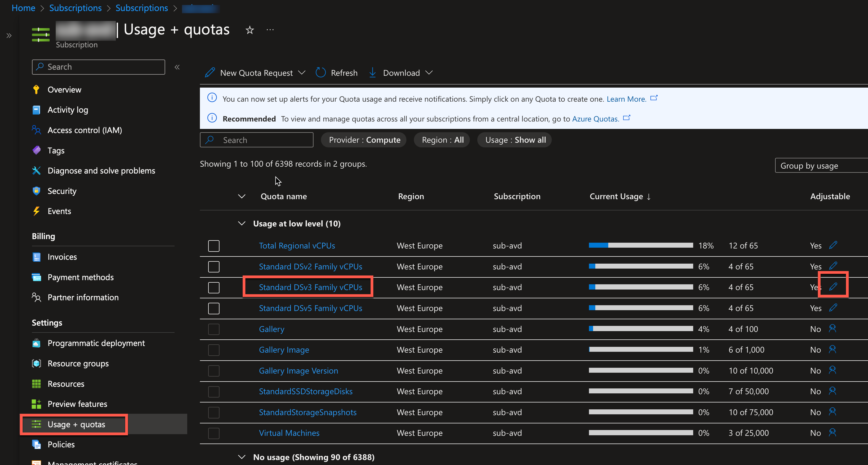
Task: Click the external link icon after Azure Quotas
Action: coord(627,118)
